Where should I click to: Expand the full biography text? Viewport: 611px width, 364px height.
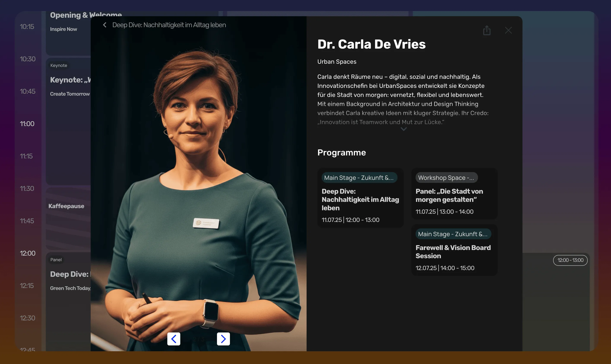tap(404, 129)
